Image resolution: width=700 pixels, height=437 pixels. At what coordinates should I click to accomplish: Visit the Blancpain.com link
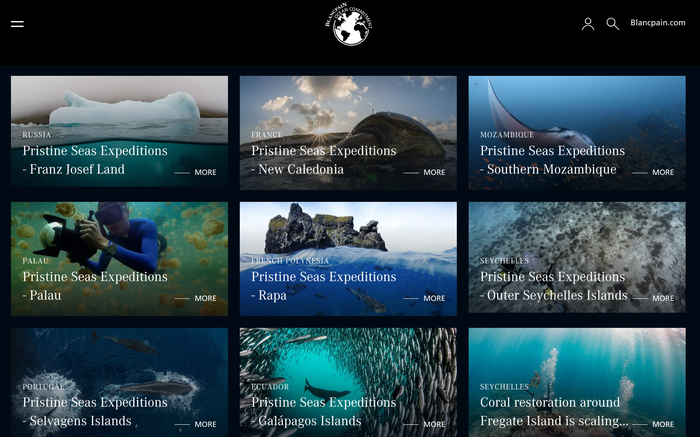(658, 23)
